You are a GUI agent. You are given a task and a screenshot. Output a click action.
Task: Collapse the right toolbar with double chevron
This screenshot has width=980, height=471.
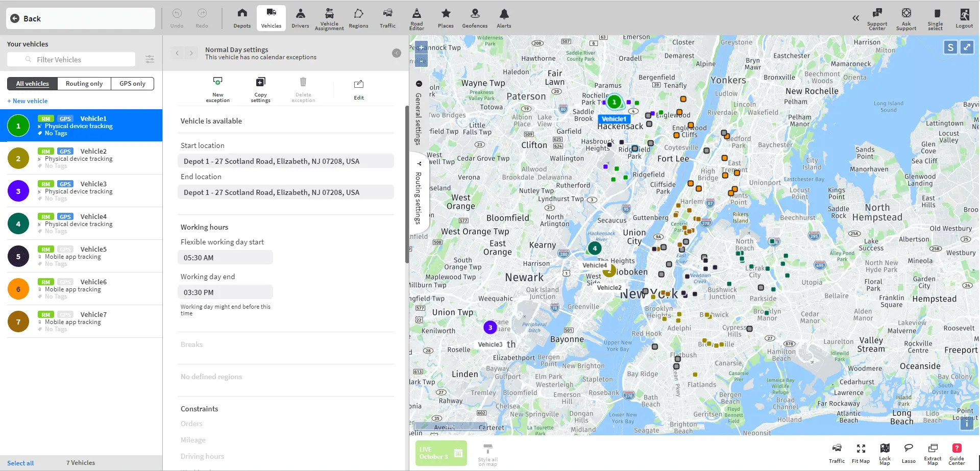(x=855, y=18)
